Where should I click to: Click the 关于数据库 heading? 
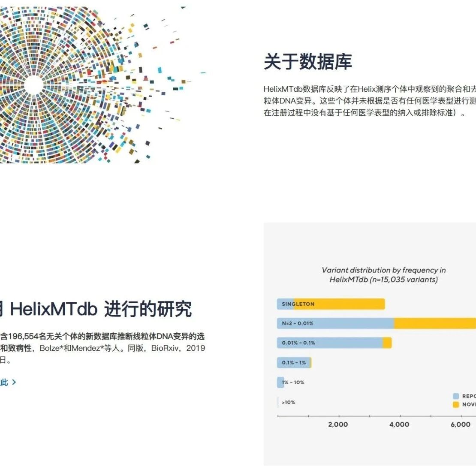tap(307, 62)
